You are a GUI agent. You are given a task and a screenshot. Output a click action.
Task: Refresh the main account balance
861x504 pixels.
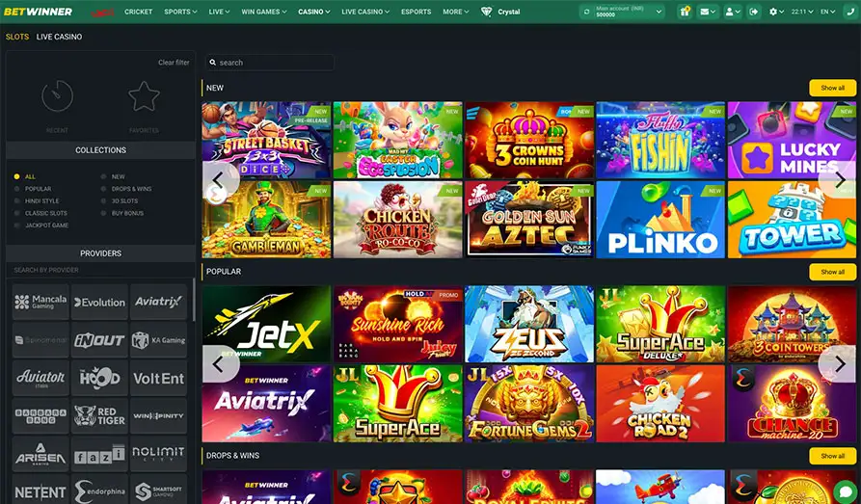pyautogui.click(x=587, y=12)
